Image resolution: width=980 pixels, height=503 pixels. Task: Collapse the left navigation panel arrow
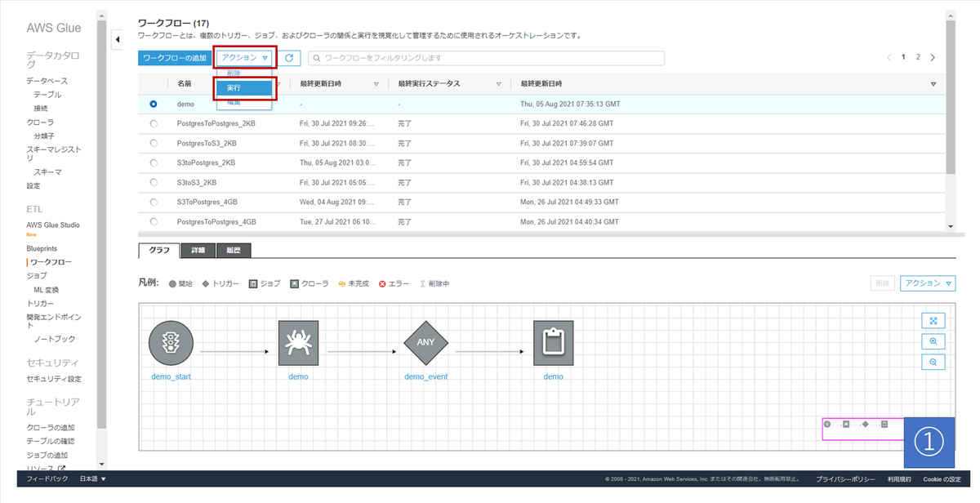[118, 39]
